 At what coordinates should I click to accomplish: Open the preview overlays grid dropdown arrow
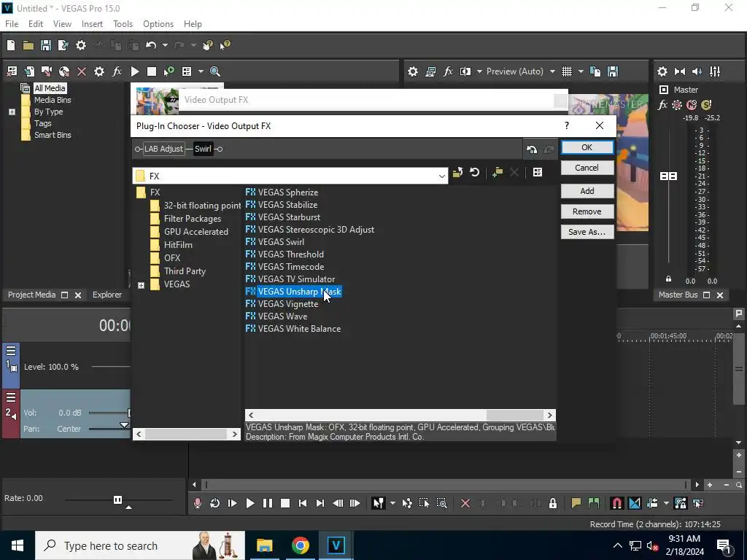581,71
